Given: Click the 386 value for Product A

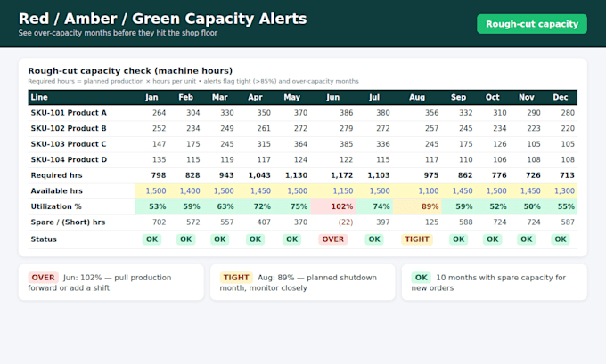Looking at the screenshot, I should point(347,113).
